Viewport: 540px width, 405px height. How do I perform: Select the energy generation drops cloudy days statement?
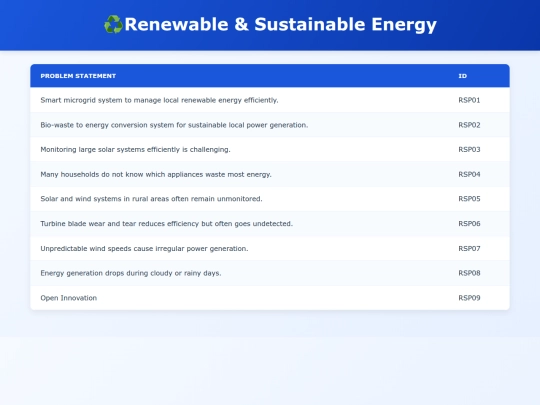pos(131,273)
